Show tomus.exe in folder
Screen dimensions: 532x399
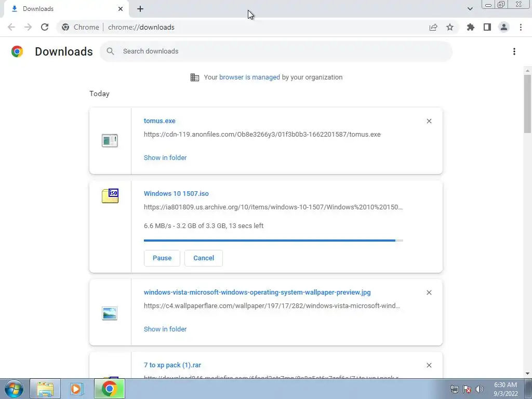165,157
